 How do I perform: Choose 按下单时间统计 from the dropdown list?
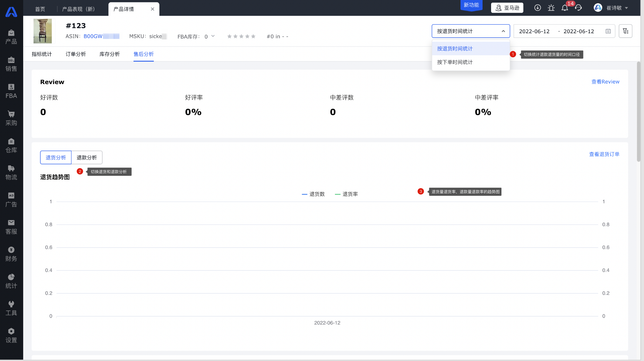pos(455,62)
